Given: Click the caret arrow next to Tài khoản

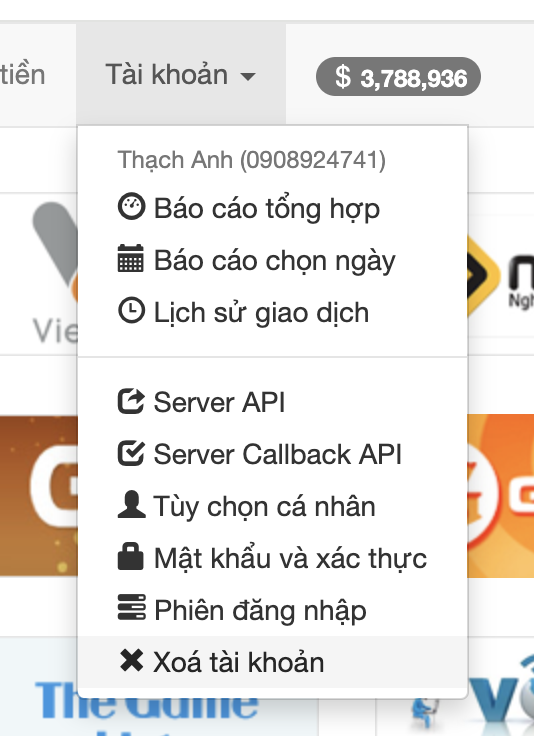Looking at the screenshot, I should point(248,76).
